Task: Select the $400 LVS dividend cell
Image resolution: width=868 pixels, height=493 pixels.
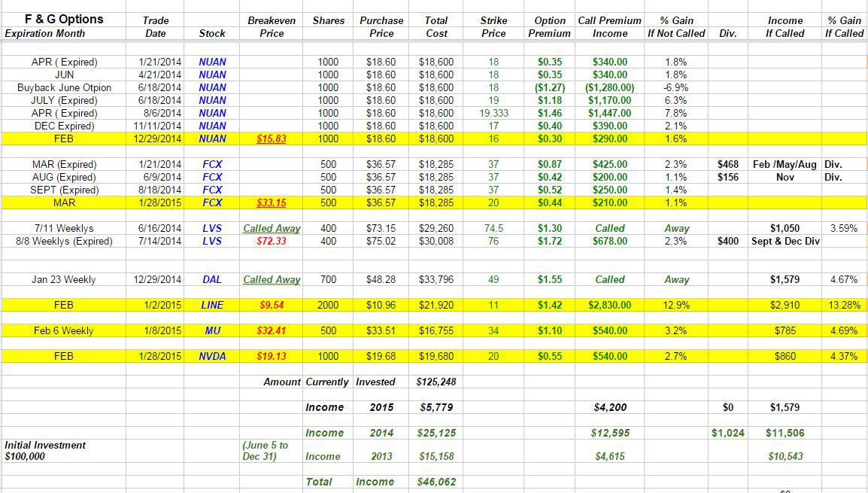Action: [728, 241]
